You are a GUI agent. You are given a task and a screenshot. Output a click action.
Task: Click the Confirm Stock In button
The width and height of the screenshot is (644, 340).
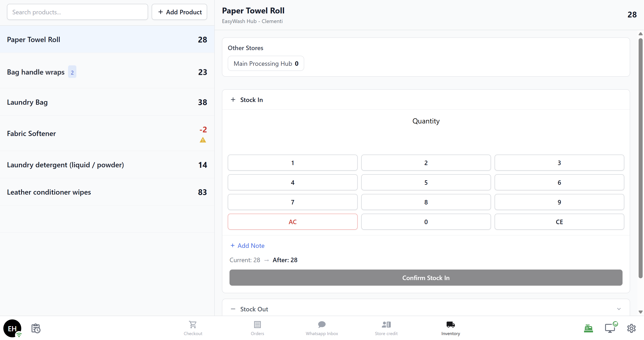coord(426,278)
